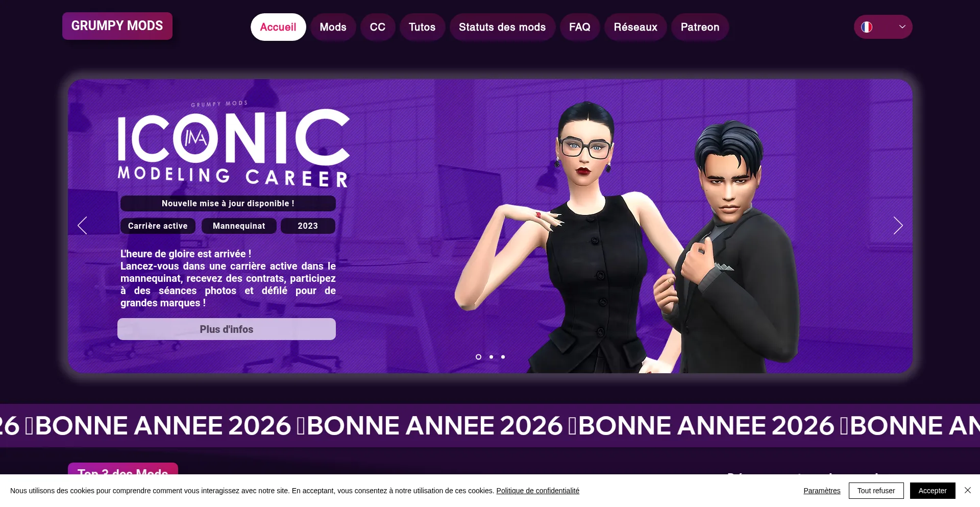Open the Politique de confidentialité link
The width and height of the screenshot is (980, 507).
tap(538, 491)
